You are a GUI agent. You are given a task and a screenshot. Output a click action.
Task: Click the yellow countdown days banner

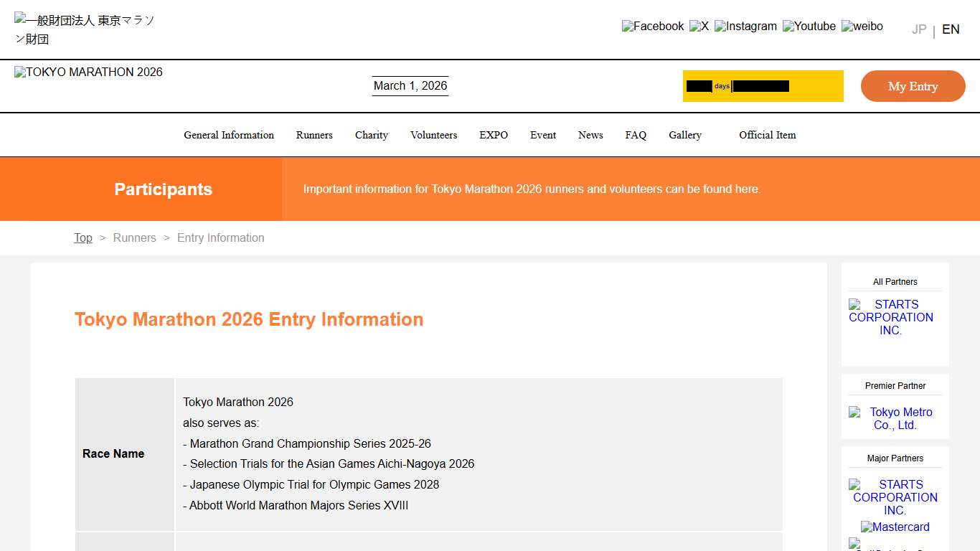(763, 85)
